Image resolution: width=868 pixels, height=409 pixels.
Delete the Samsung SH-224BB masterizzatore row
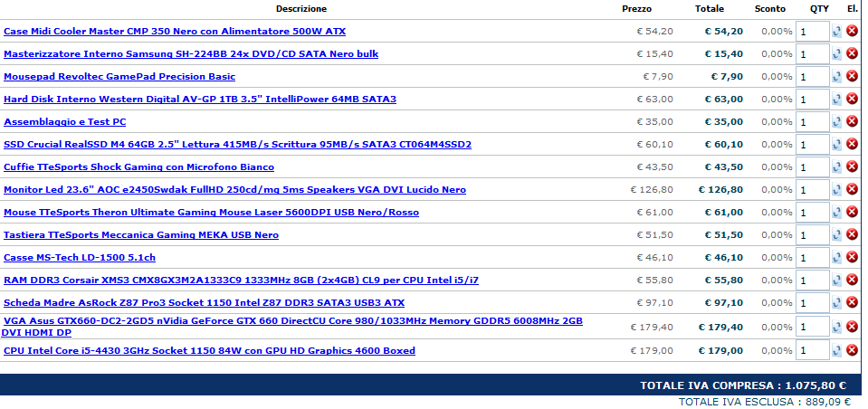(852, 53)
